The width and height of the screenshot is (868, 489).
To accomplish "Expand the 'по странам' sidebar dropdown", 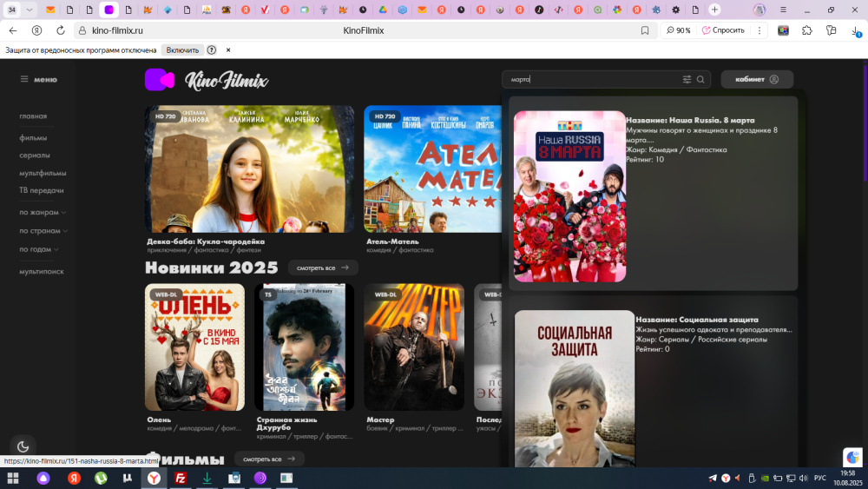I will click(43, 231).
